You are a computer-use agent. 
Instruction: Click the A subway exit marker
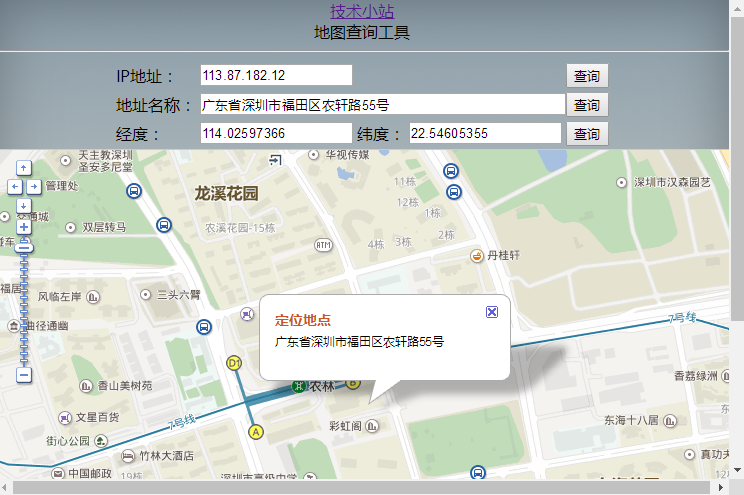(x=256, y=432)
